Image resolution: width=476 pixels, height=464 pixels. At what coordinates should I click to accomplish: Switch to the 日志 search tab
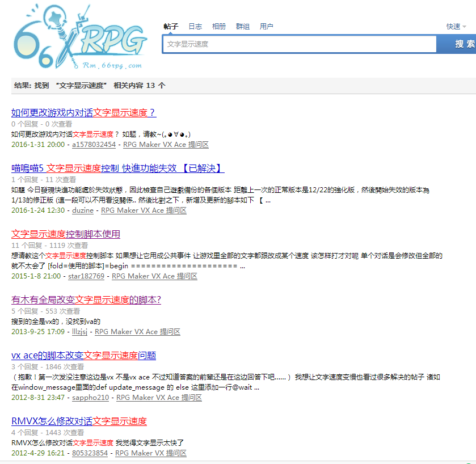point(195,27)
